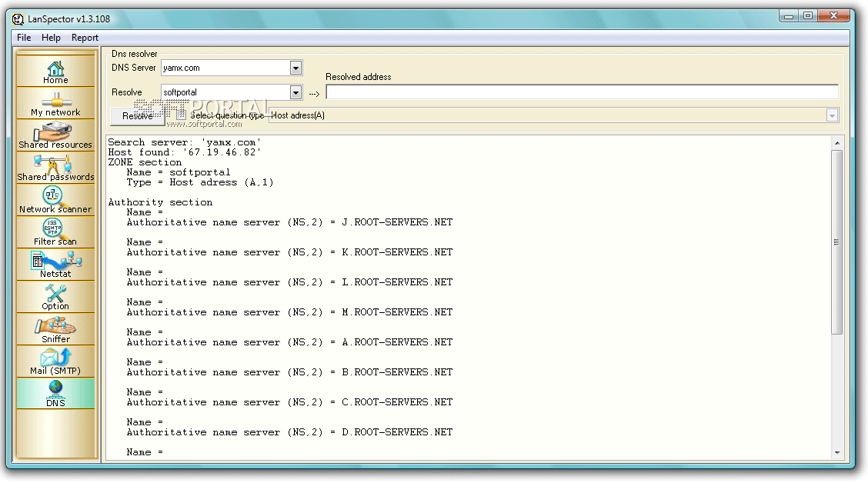Viewport: 868px width, 483px height.
Task: Click the "Type = Host adress (A,1)" line
Action: [200, 182]
